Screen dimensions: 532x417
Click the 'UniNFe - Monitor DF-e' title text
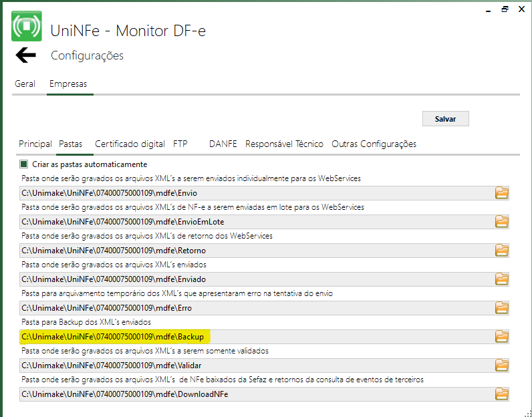click(x=128, y=31)
